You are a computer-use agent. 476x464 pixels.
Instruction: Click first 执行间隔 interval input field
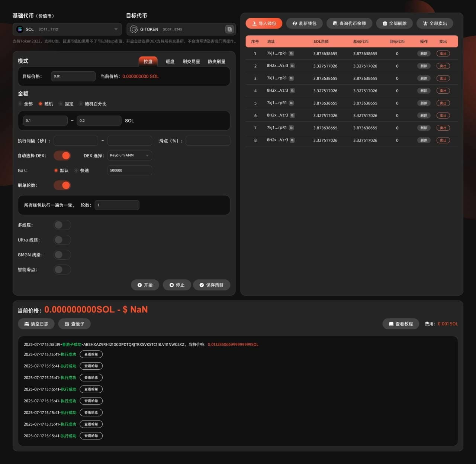(76, 141)
